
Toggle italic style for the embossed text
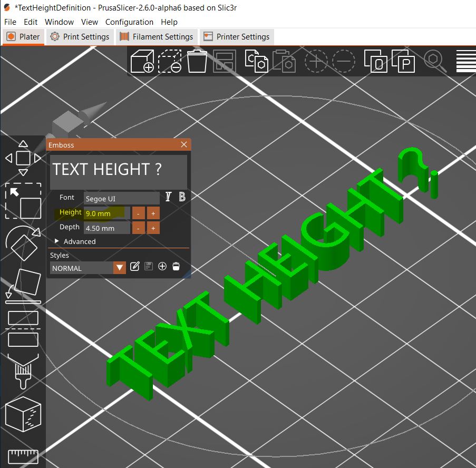168,197
